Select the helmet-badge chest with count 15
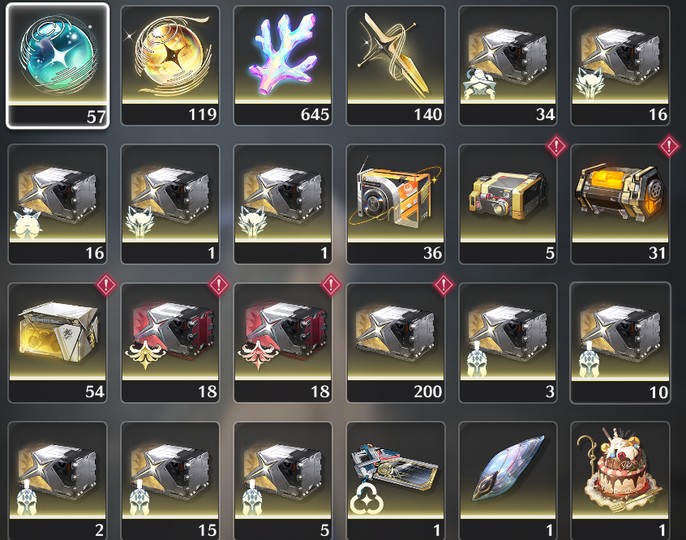 (170, 480)
